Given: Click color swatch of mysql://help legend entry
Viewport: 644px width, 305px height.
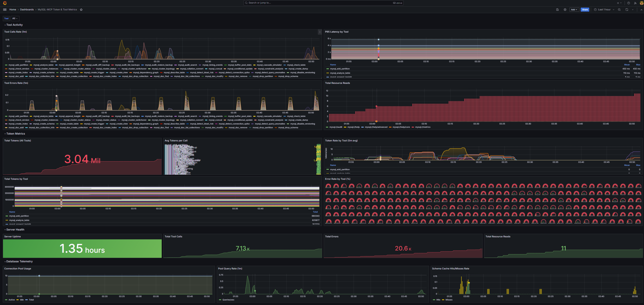Looking at the screenshot, I should (x=345, y=127).
